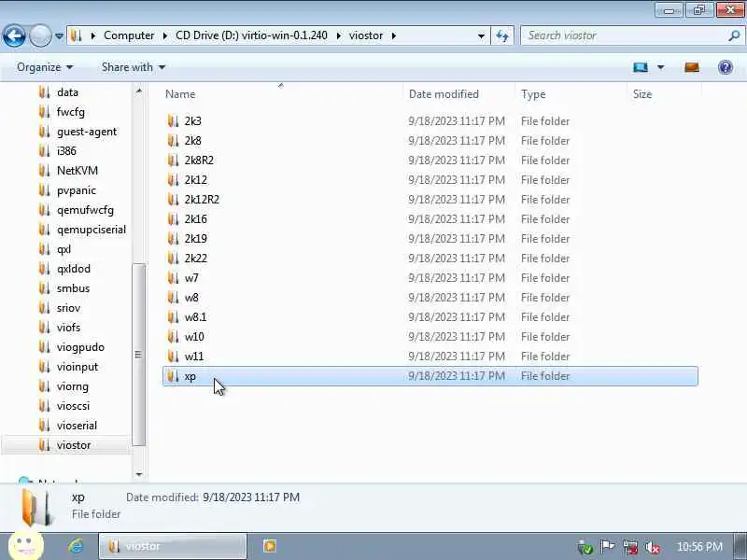Viewport: 747px width, 560px height.
Task: Expand the arrow after viostor breadcrumb
Action: 393,35
